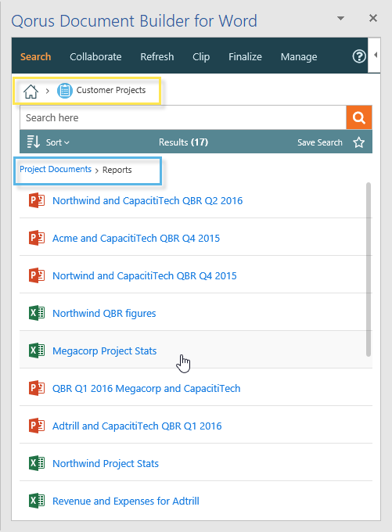The image size is (392, 532).
Task: Open the task pane options dropdown arrow
Action: (x=340, y=18)
